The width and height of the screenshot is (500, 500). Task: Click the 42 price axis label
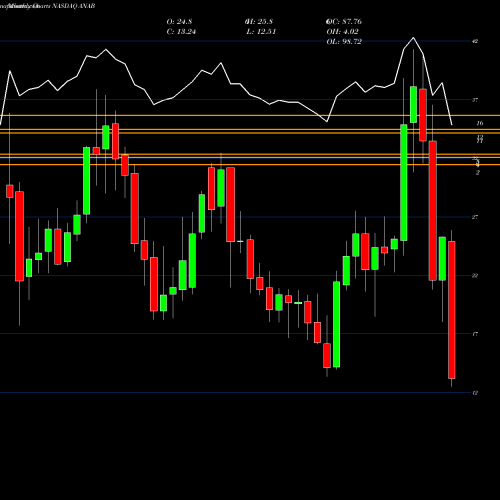[475, 41]
